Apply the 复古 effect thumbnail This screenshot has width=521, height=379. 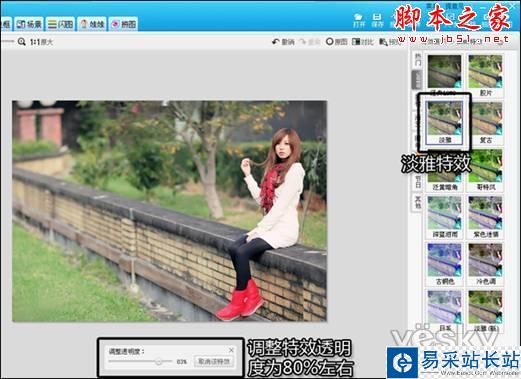485,122
